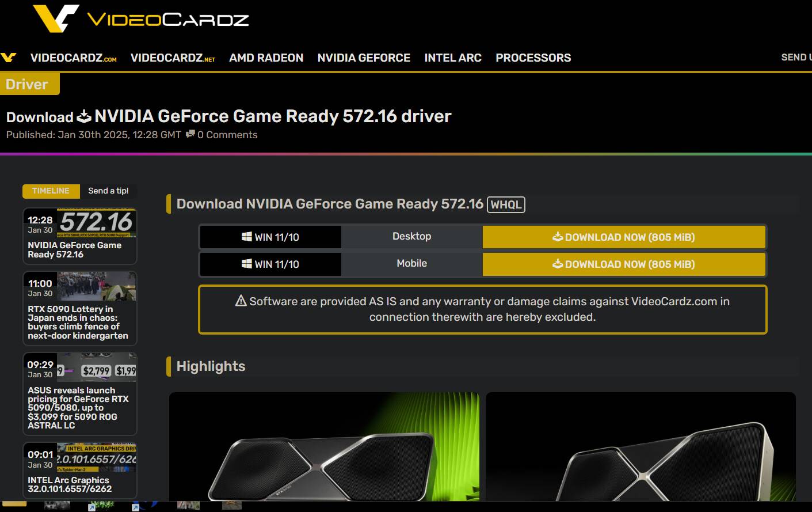The image size is (812, 512).
Task: Open the PROCESSORS navigation item
Action: tap(533, 58)
